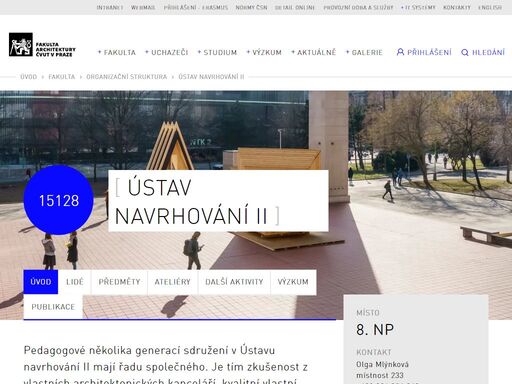Open the Výzkum main menu
The image size is (512, 384).
[264, 52]
